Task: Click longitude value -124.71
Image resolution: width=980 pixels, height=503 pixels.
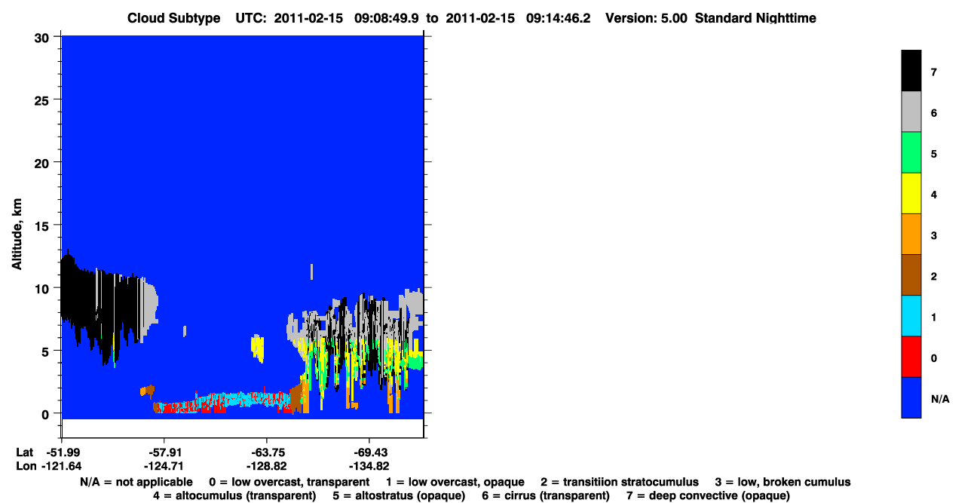Action: coord(164,465)
